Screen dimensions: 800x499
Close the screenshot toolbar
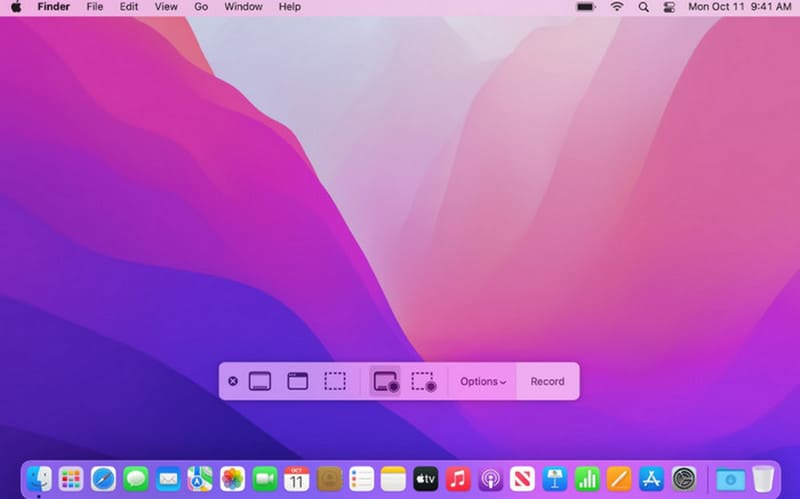[233, 381]
